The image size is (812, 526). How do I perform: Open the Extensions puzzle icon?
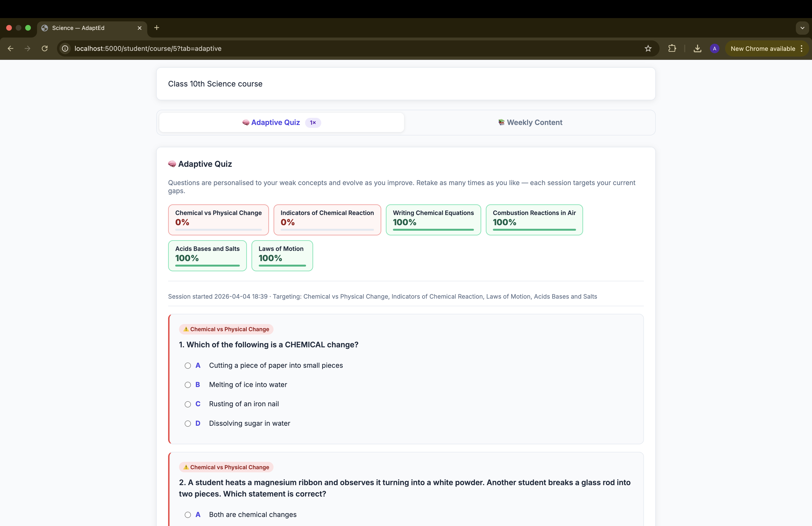coord(672,48)
